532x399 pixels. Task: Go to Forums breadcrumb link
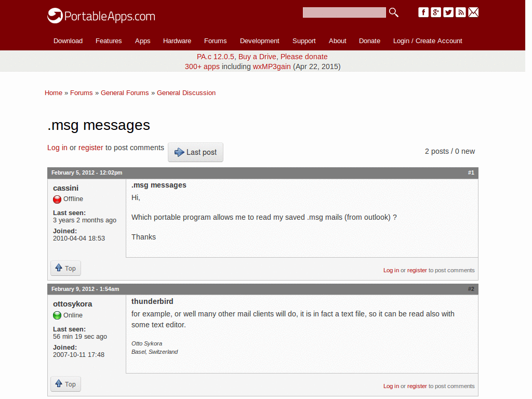pos(82,92)
